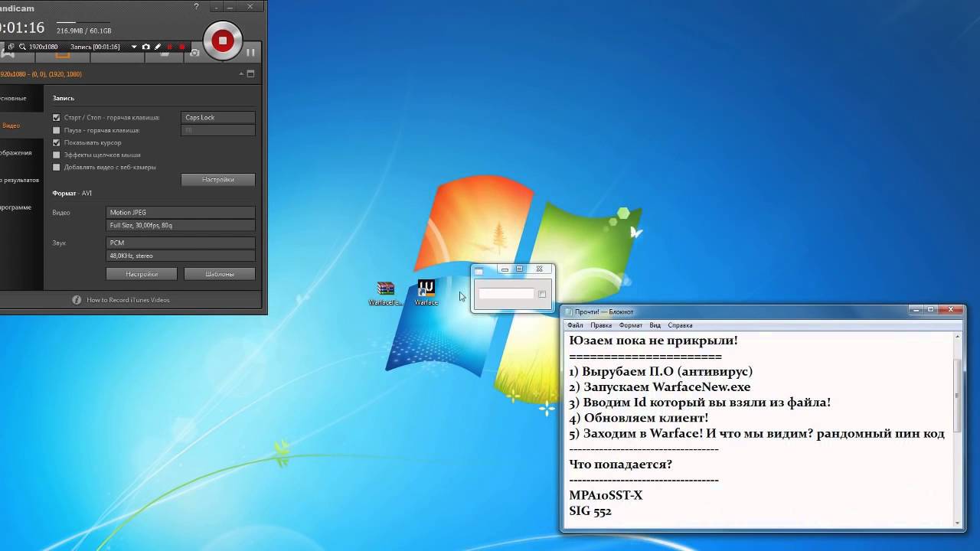The height and width of the screenshot is (551, 980).
Task: Click the red stop square on the overlay
Action: pyautogui.click(x=181, y=47)
